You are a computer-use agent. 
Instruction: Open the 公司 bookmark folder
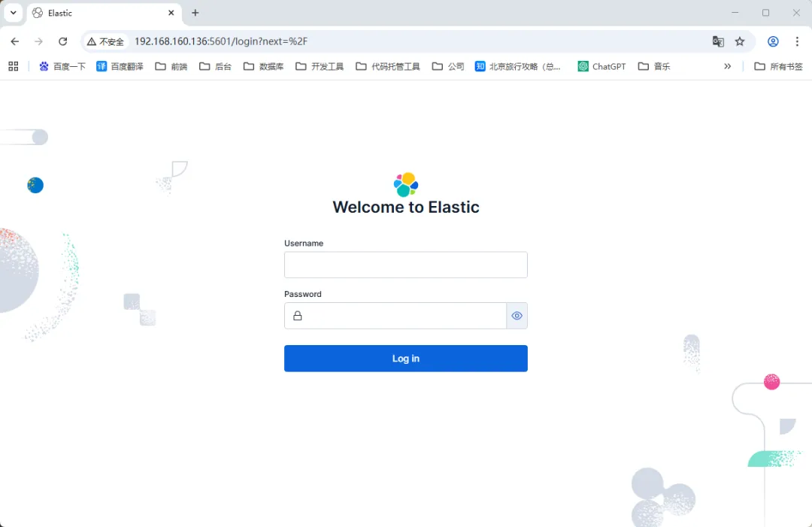[x=448, y=66]
